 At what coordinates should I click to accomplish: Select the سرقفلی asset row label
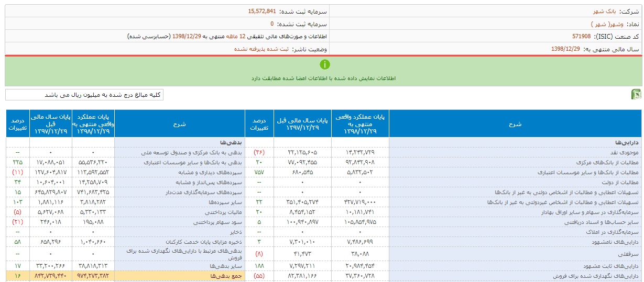click(x=629, y=255)
